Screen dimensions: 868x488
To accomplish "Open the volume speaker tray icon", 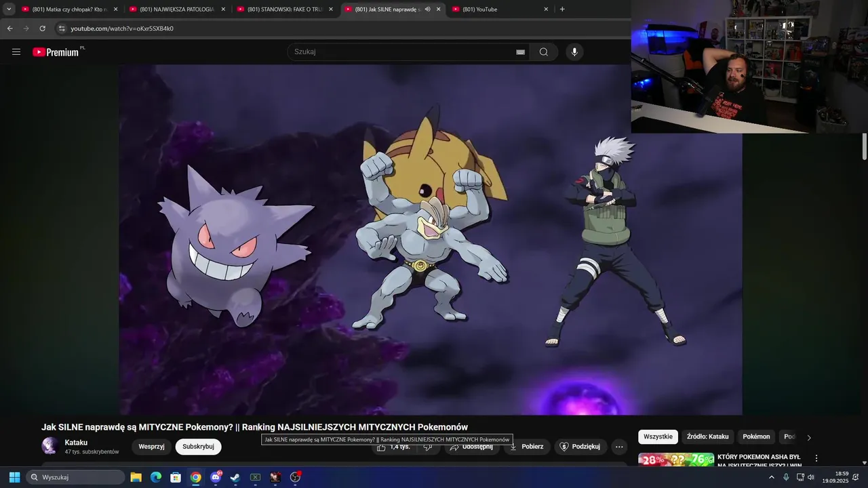I will tap(811, 477).
